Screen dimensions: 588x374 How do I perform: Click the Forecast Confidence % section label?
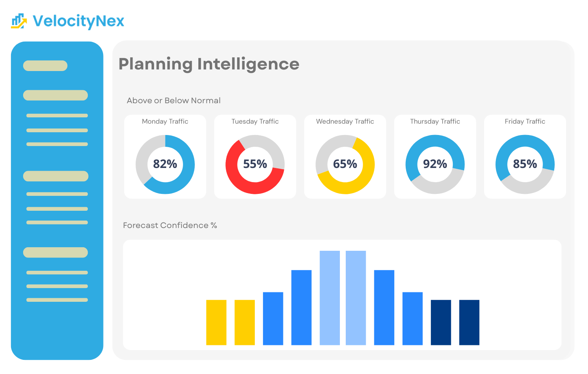click(170, 225)
